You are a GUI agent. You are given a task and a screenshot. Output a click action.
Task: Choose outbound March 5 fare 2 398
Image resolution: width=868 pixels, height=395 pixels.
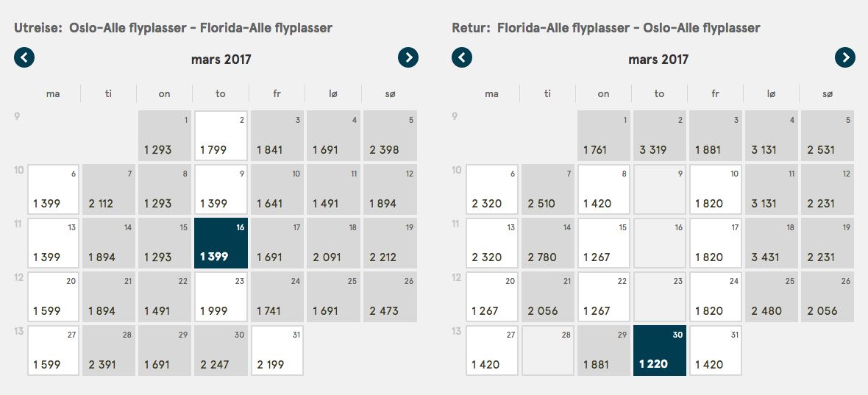click(390, 136)
